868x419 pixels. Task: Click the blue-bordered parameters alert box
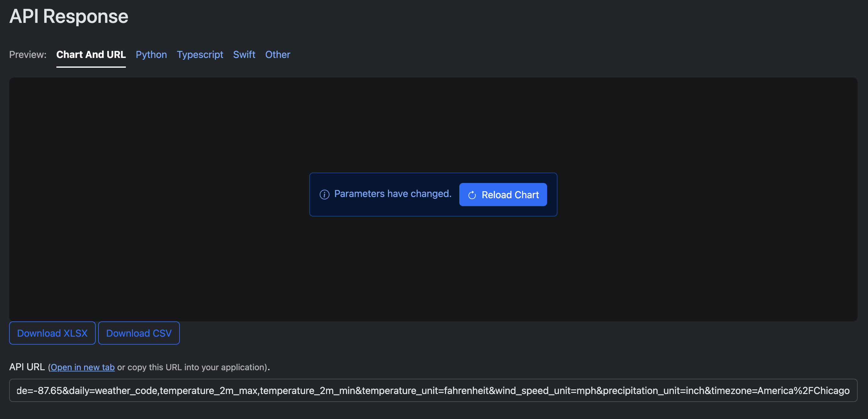coord(433,211)
